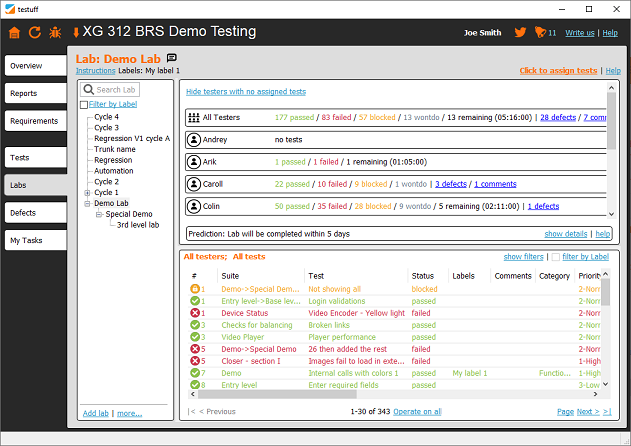This screenshot has height=446, width=631.
Task: Open the Requirements tab
Action: point(36,121)
